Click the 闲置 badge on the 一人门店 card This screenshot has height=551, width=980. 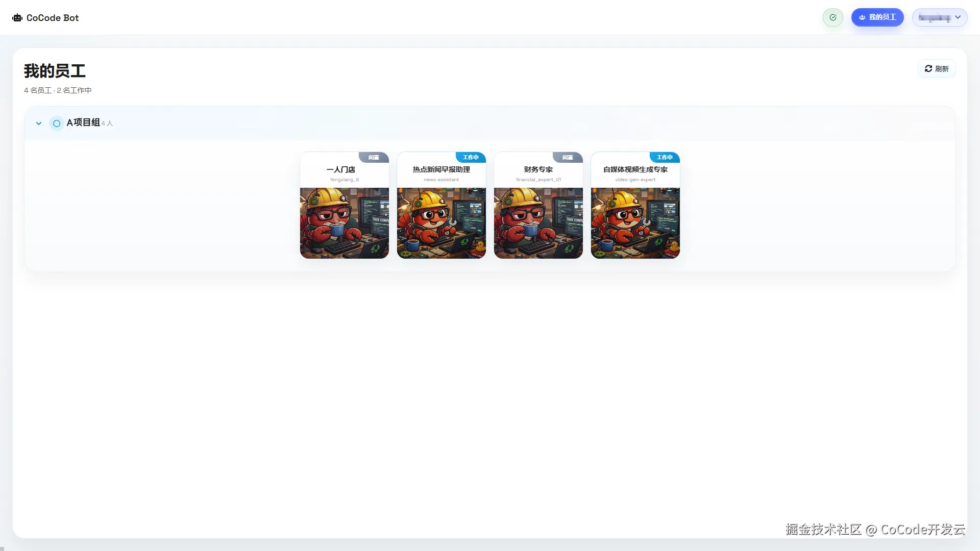click(374, 157)
